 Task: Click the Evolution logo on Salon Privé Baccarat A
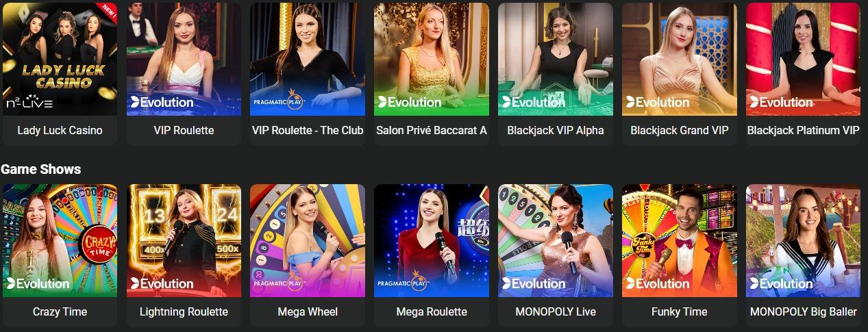[x=410, y=102]
